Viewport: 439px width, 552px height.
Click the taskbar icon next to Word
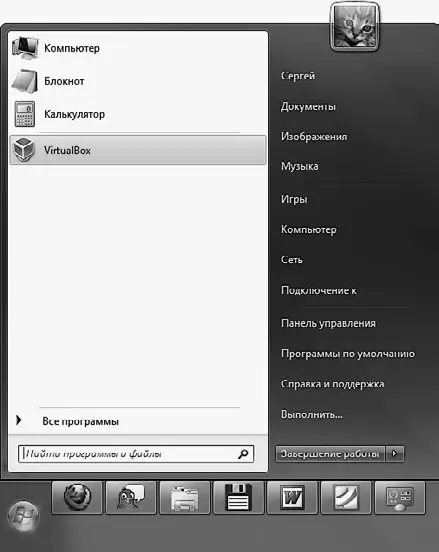346,498
